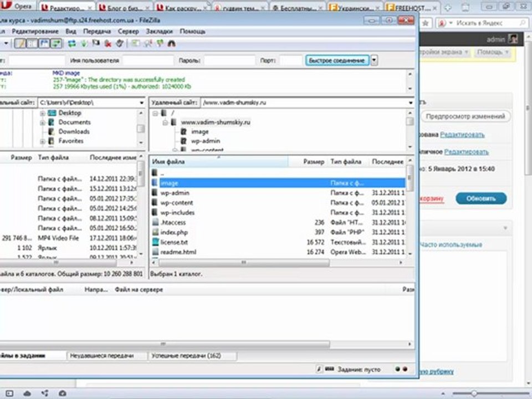Click the red status indicator in FileZilla status bar
The image size is (532, 399).
coord(405,369)
